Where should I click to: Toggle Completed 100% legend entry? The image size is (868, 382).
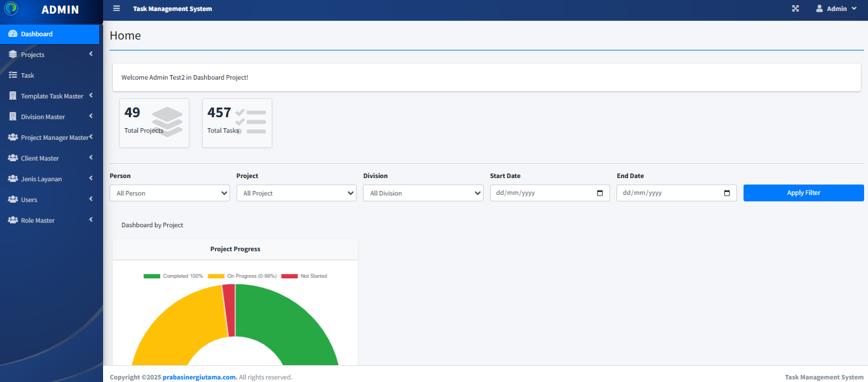pos(173,276)
